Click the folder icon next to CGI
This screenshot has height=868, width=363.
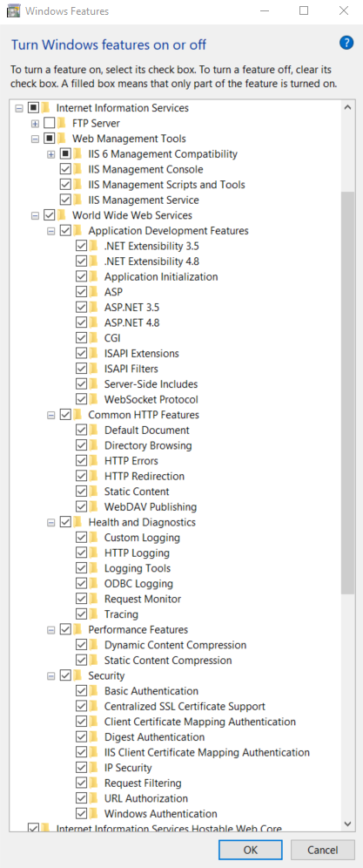(93, 337)
